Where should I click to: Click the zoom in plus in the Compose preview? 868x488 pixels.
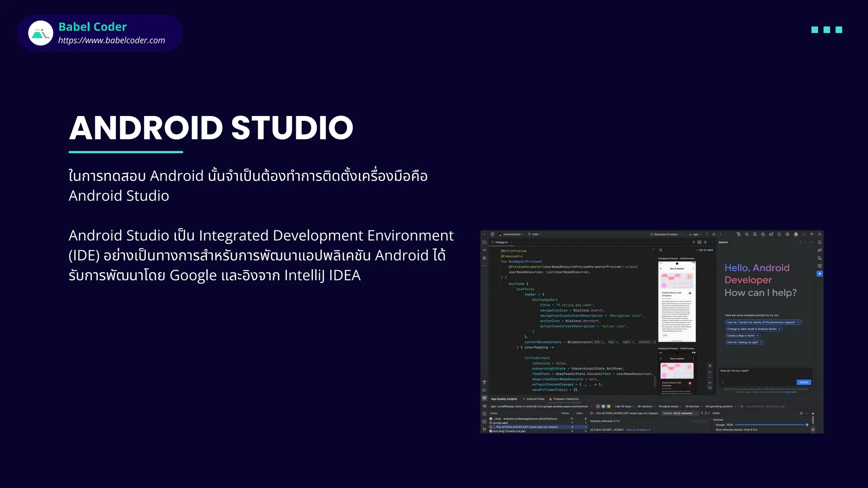(710, 372)
